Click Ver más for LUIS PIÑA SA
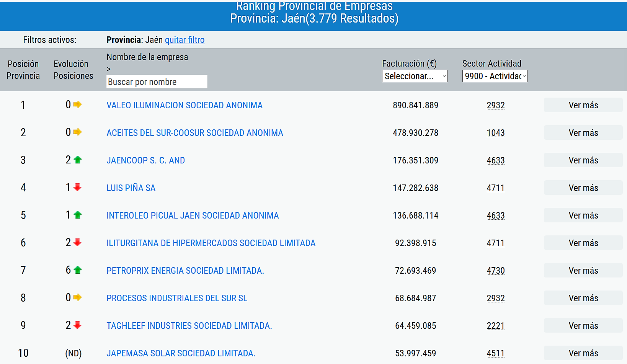 pos(583,188)
